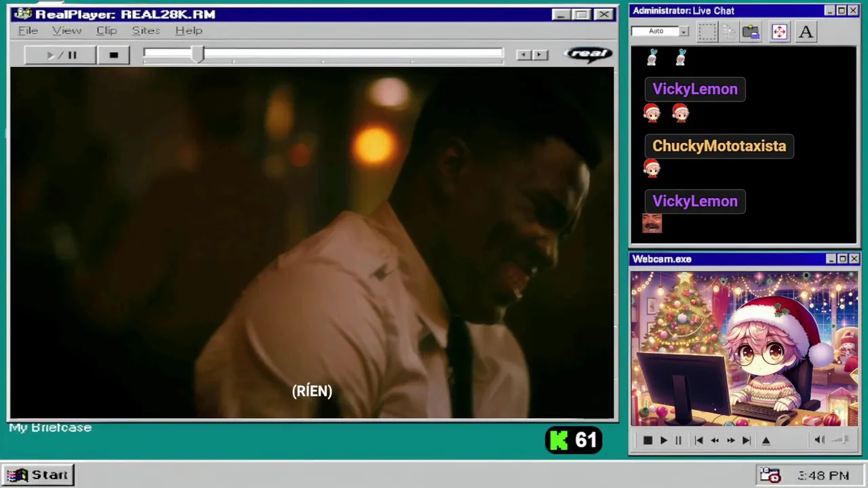Click the previous clip arrow in RealPlayer

click(524, 55)
